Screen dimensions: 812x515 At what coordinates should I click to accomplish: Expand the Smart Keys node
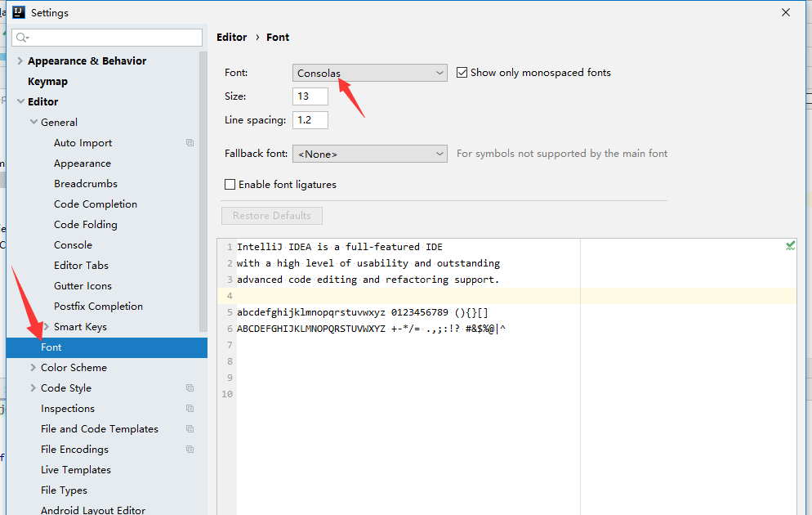tap(46, 326)
